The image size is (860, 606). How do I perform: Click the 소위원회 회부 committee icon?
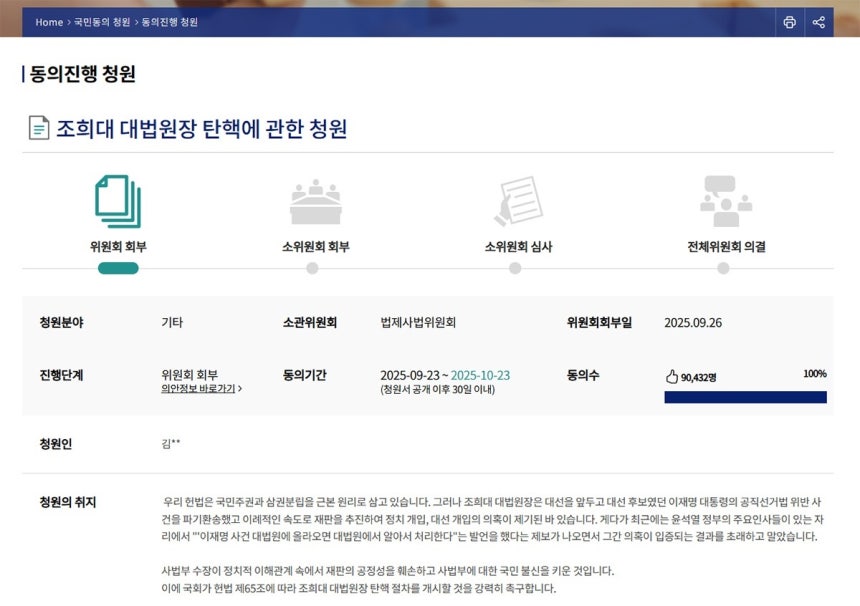click(316, 202)
